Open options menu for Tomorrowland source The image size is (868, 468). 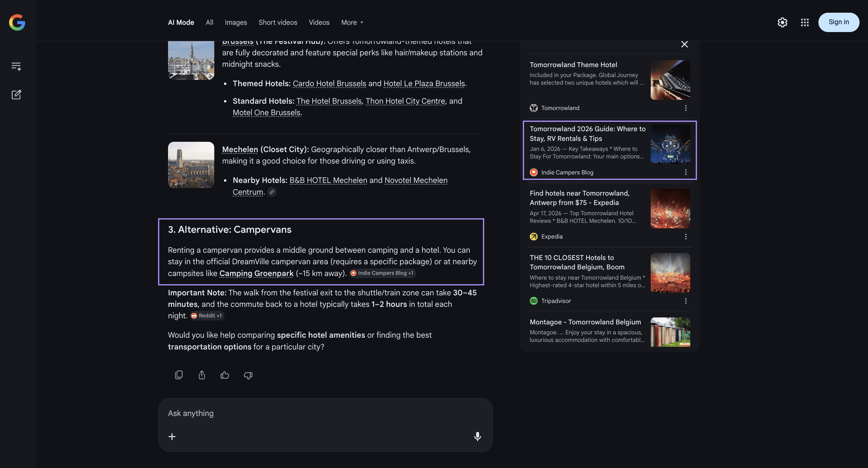(685, 108)
